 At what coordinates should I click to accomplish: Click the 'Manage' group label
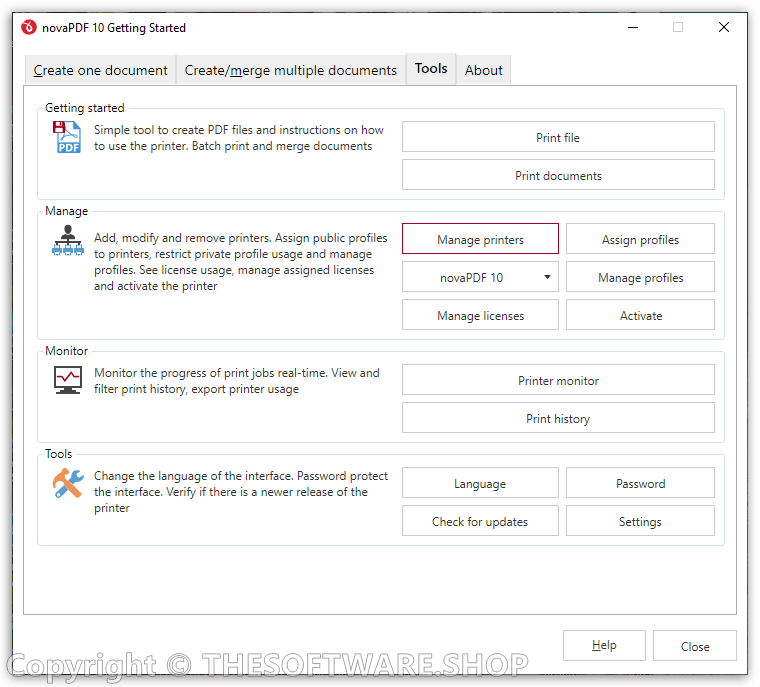66,211
